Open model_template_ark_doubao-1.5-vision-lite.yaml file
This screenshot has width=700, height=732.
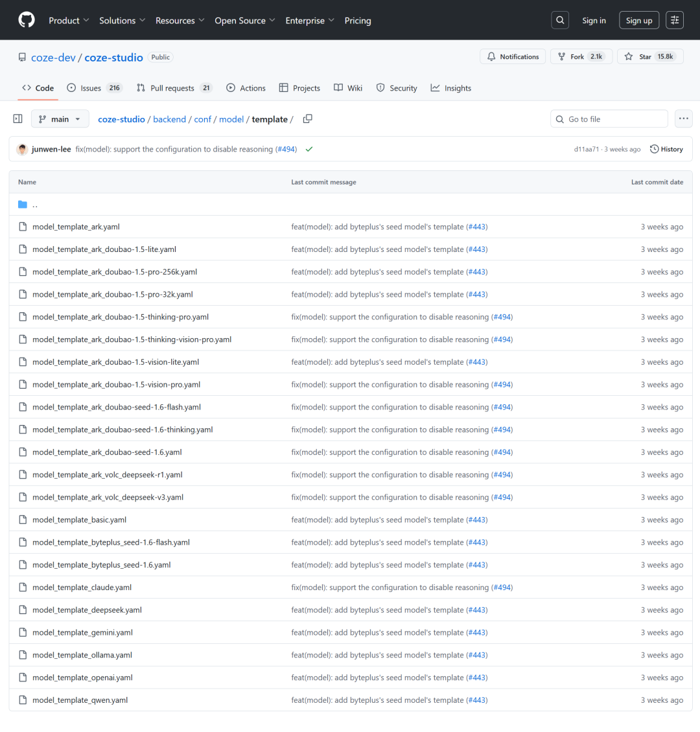tap(115, 362)
